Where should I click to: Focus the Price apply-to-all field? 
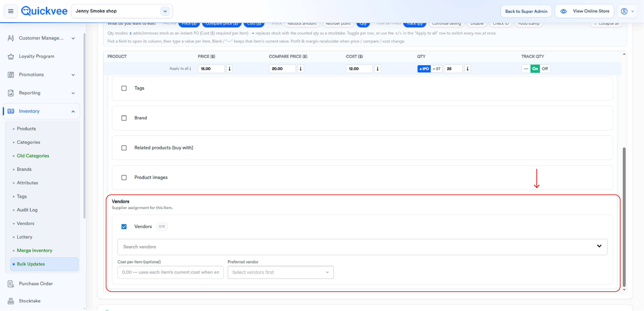click(211, 69)
